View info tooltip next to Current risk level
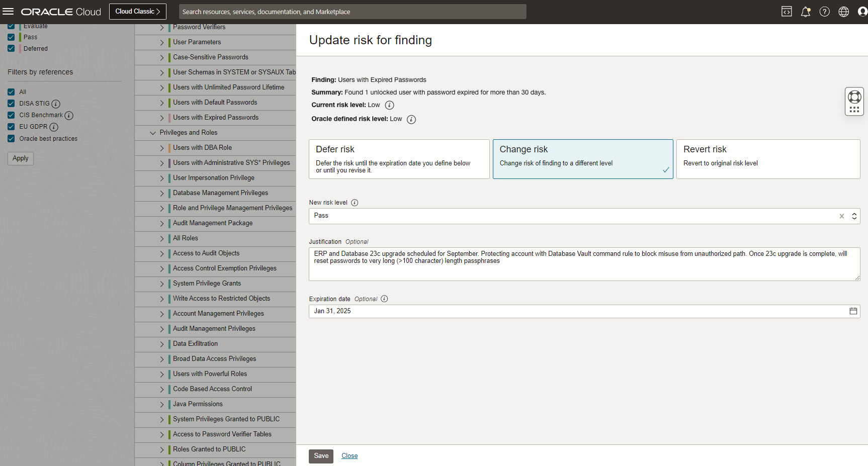The width and height of the screenshot is (868, 466). tap(389, 105)
